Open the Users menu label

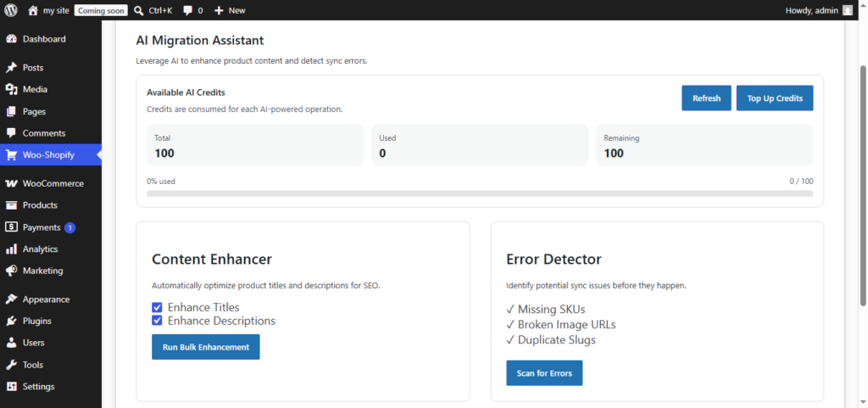click(33, 344)
